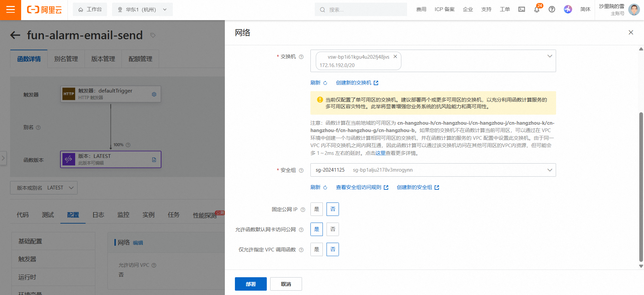The width and height of the screenshot is (644, 295).
Task: Select 触发器 in the config sidebar
Action: pos(53,259)
